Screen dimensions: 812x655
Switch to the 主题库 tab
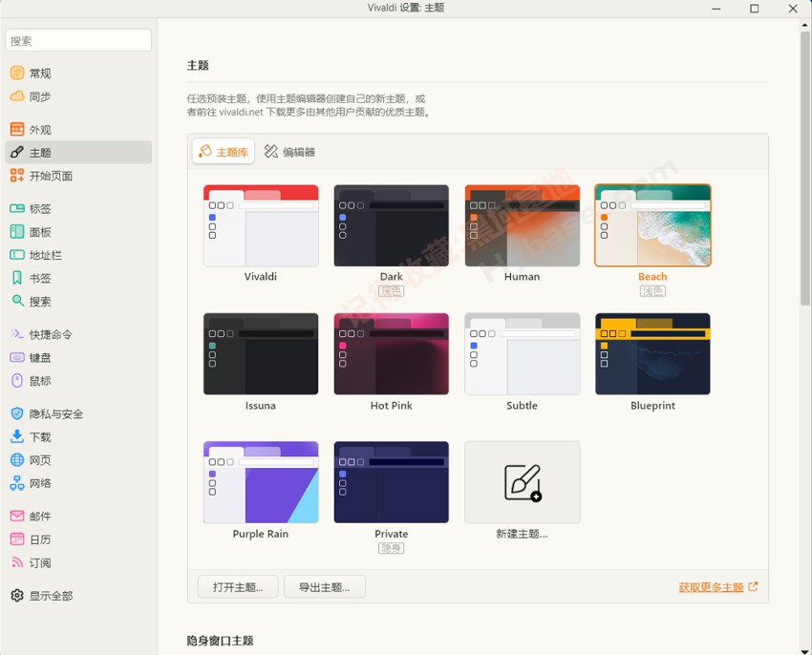pyautogui.click(x=224, y=151)
